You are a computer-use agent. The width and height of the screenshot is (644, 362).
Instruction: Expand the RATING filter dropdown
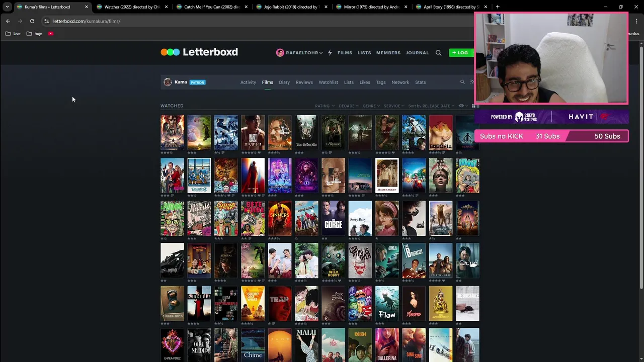[x=324, y=106]
